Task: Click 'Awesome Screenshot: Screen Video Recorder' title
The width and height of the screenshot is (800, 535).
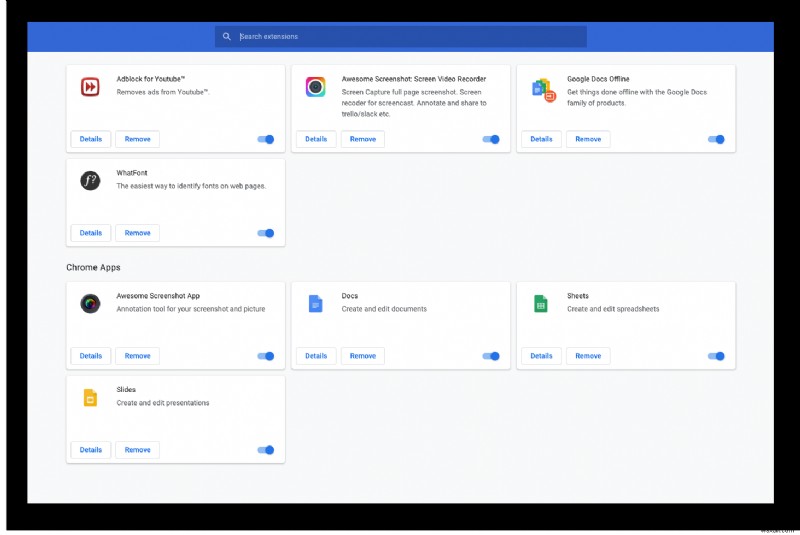Action: pyautogui.click(x=414, y=79)
